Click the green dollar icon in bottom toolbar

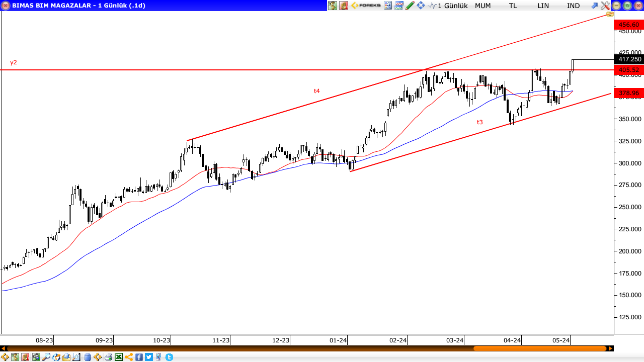pyautogui.click(x=15, y=357)
